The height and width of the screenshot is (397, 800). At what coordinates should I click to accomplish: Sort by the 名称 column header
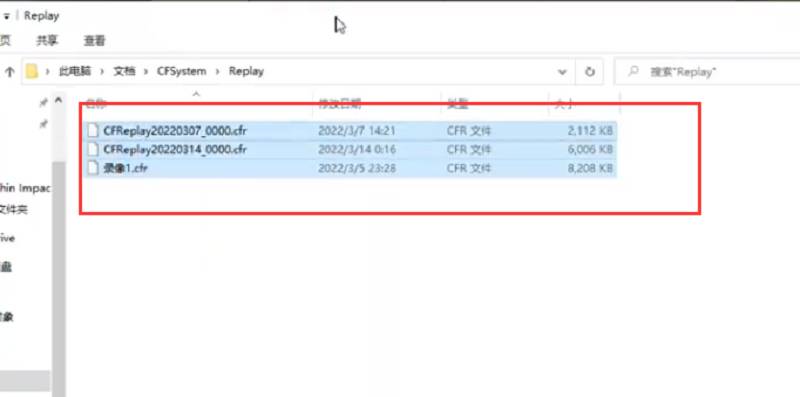click(96, 104)
